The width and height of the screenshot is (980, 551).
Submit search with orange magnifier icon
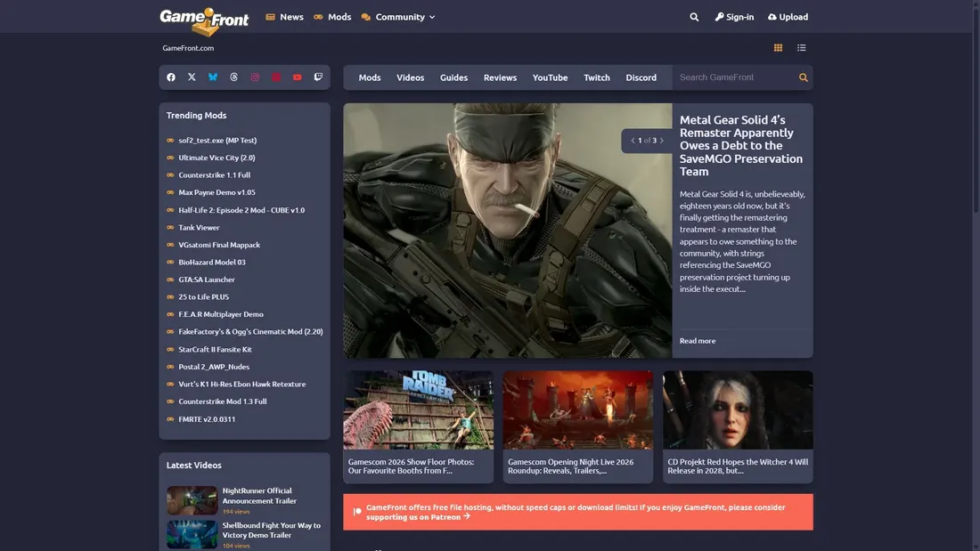pyautogui.click(x=803, y=77)
